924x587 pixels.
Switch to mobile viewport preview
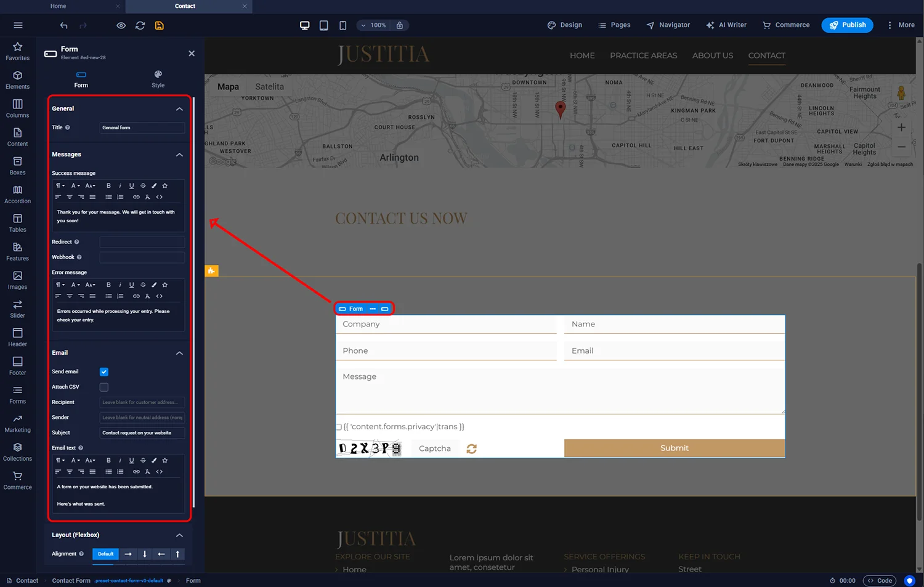click(342, 25)
